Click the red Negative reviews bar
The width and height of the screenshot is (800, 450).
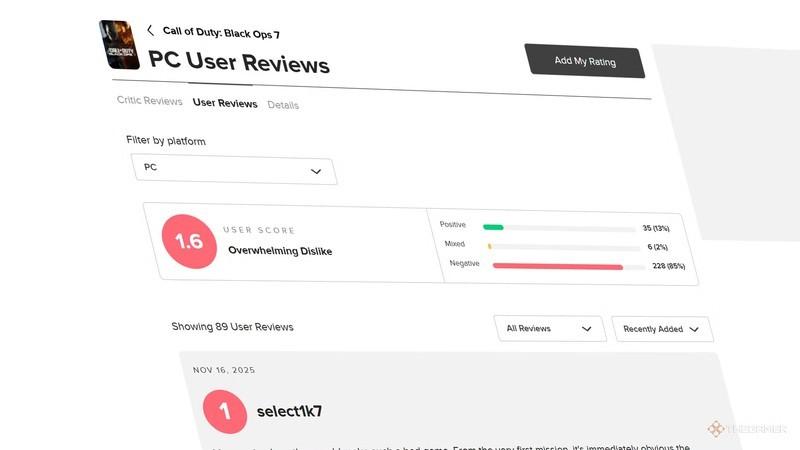pyautogui.click(x=558, y=266)
